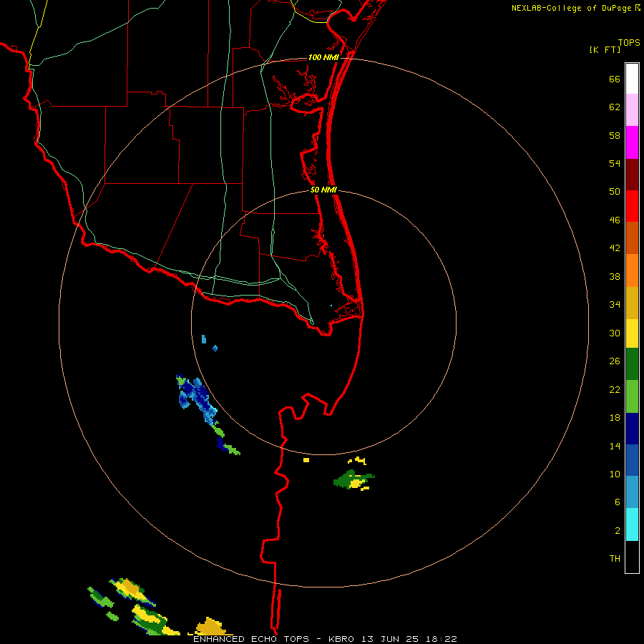Click the 42 value on the scale
644x644 pixels.
[615, 248]
